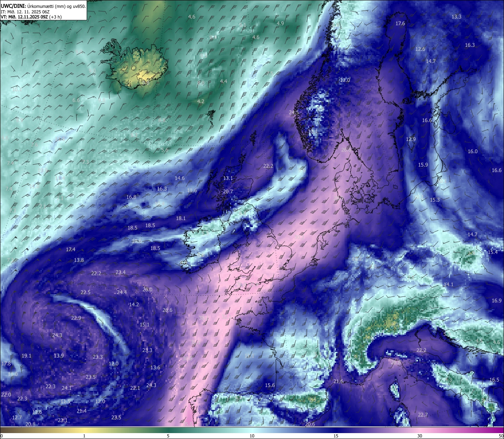Click the map value 13.9
504x439 pixels.
click(x=59, y=356)
